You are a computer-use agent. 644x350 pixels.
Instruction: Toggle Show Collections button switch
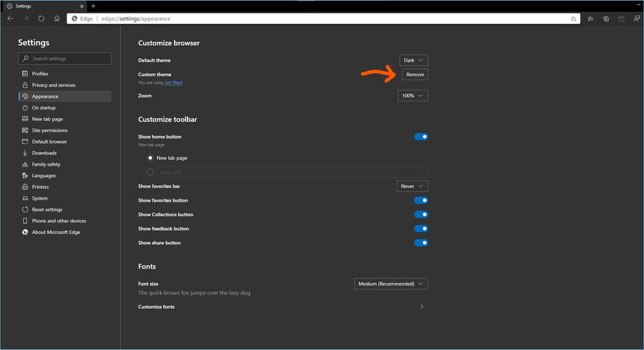click(421, 215)
